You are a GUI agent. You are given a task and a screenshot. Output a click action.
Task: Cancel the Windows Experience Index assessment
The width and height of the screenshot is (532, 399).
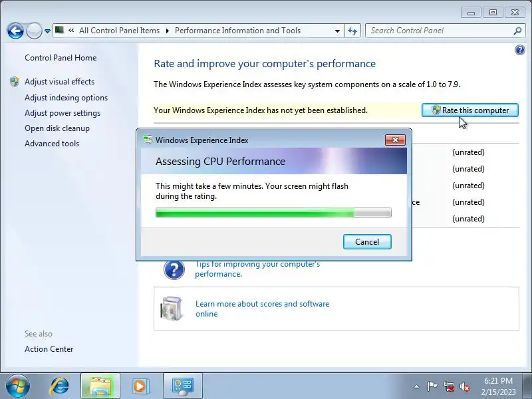point(367,241)
